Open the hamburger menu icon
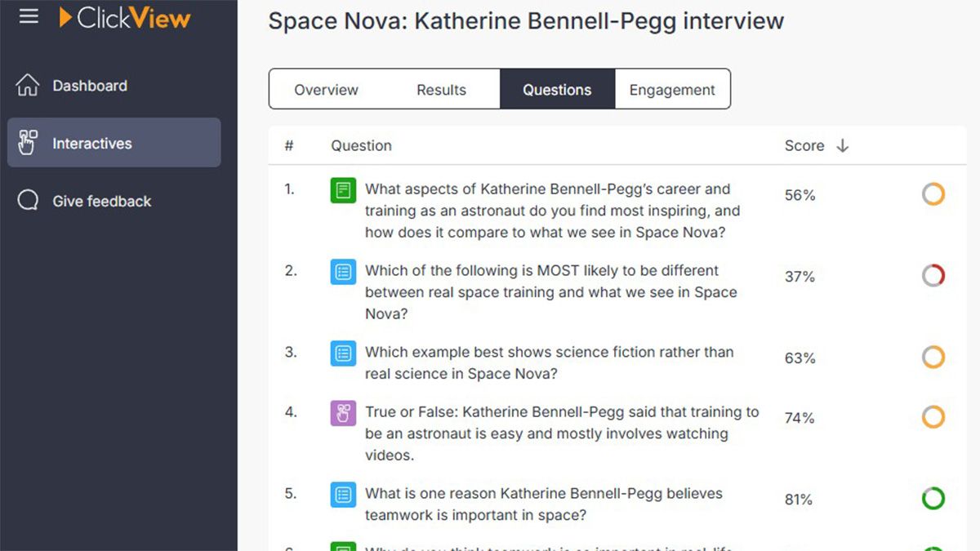This screenshot has width=980, height=551. click(x=29, y=16)
